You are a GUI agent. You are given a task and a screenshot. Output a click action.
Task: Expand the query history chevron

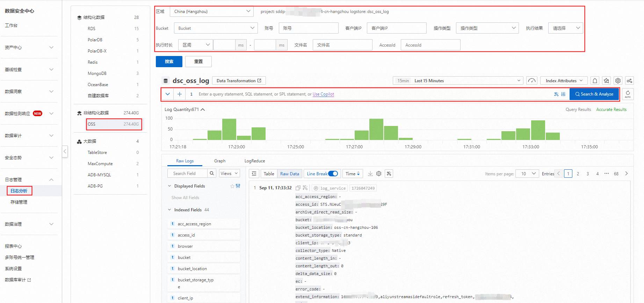pos(168,94)
